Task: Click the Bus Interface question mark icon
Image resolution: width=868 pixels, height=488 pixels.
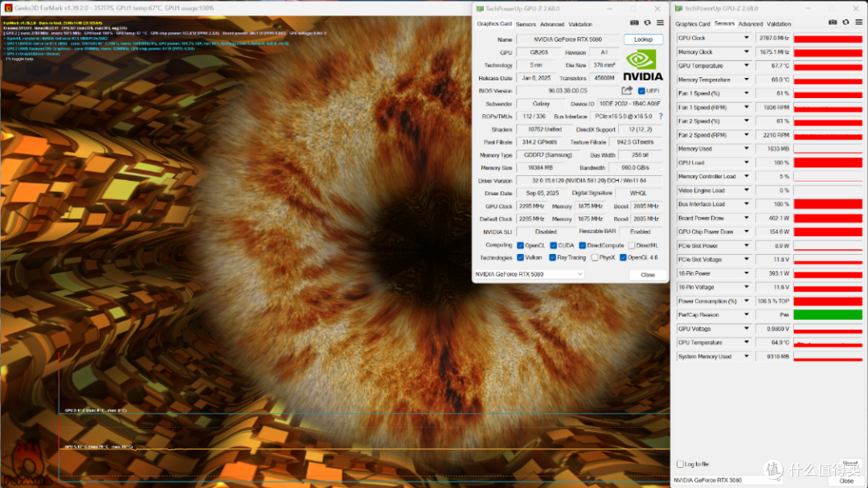Action: pyautogui.click(x=661, y=117)
